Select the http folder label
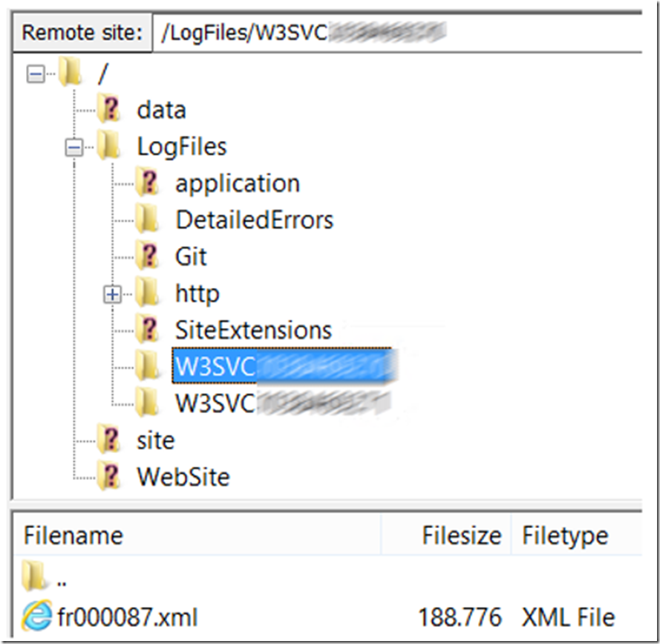The width and height of the screenshot is (660, 644). pyautogui.click(x=197, y=293)
